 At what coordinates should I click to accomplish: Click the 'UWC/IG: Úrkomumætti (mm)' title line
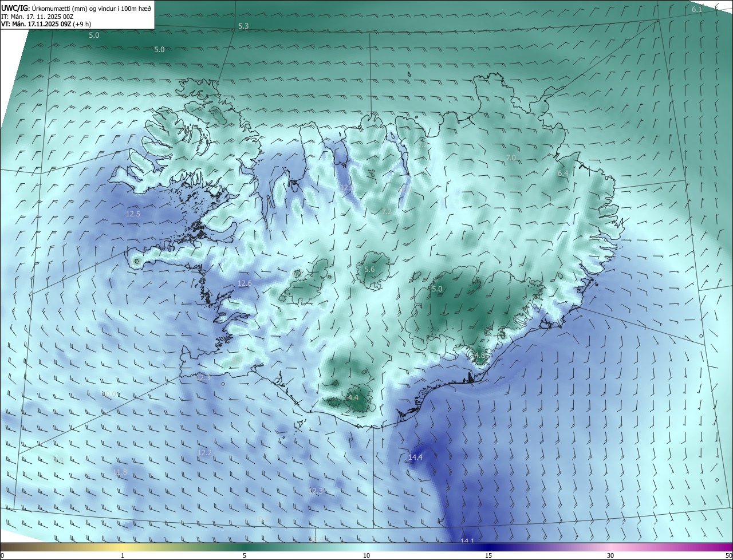click(x=76, y=7)
